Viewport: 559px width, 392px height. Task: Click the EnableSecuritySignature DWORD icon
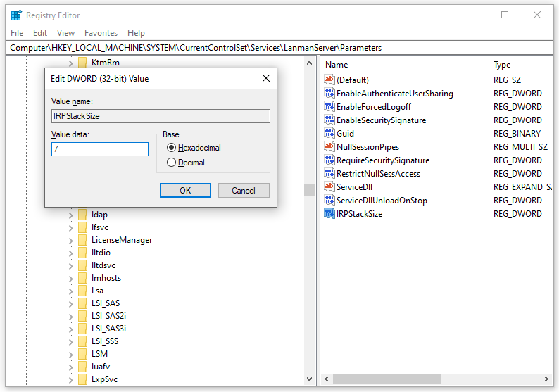click(x=329, y=120)
